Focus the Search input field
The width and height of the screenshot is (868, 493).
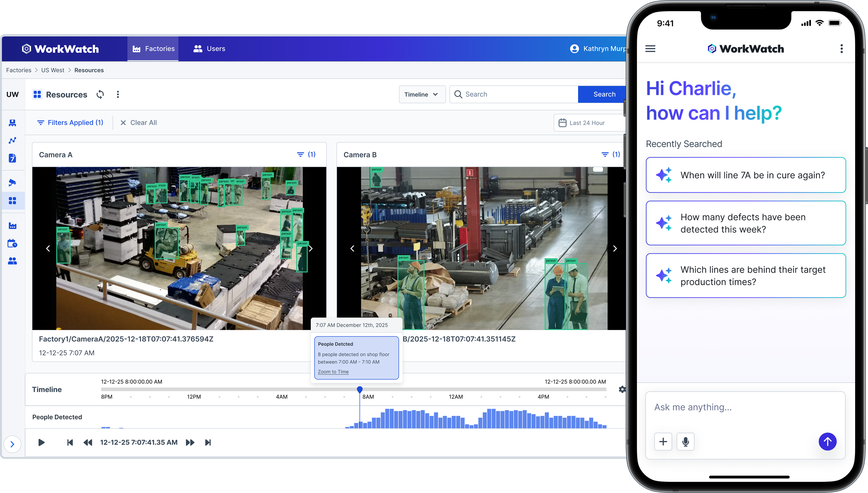[514, 94]
